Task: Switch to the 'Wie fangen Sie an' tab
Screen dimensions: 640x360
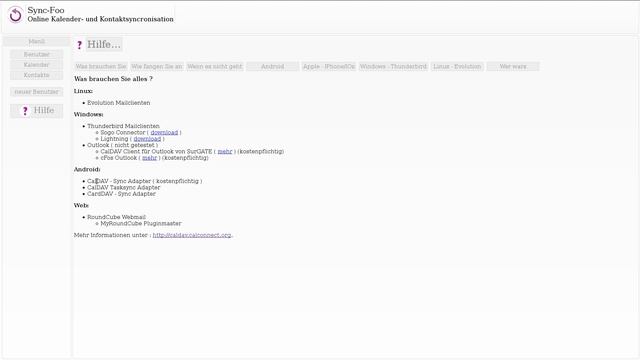Action: (157, 66)
